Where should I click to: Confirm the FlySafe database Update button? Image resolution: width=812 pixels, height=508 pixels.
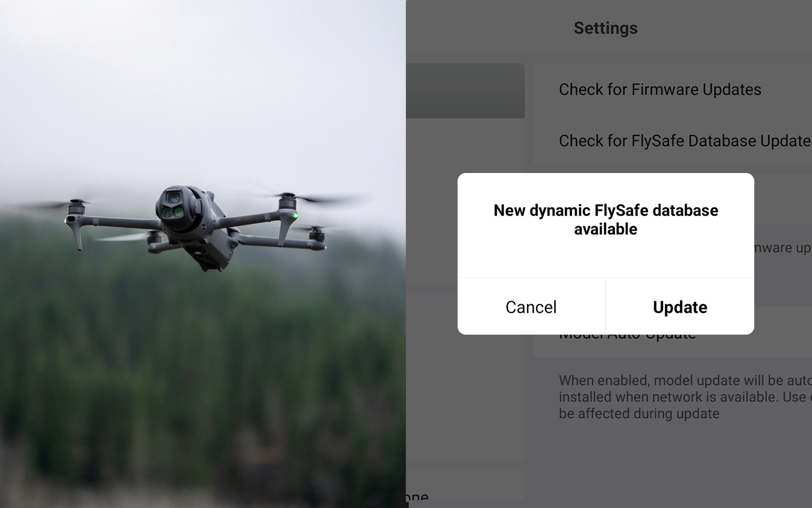pos(680,307)
